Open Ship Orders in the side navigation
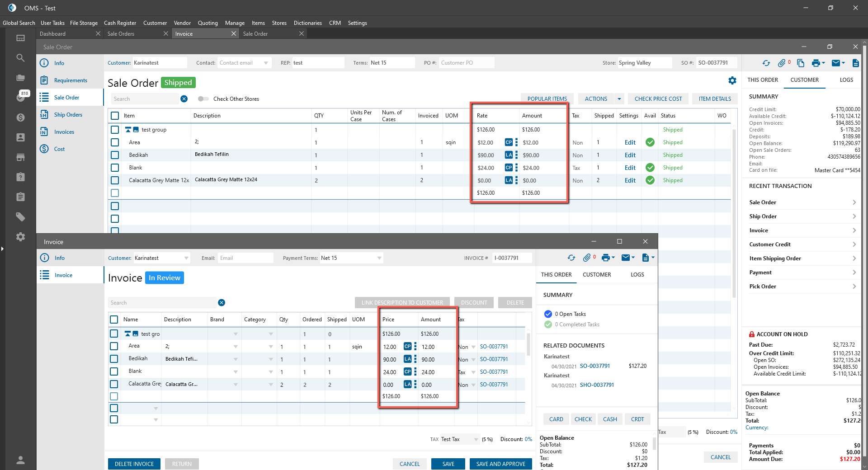 (68, 115)
